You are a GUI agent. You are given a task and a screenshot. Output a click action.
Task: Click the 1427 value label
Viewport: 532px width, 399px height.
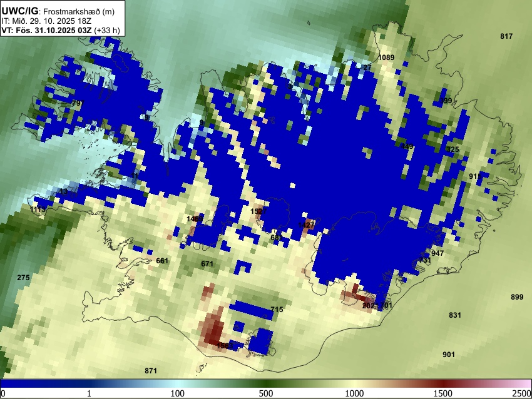tap(306, 225)
